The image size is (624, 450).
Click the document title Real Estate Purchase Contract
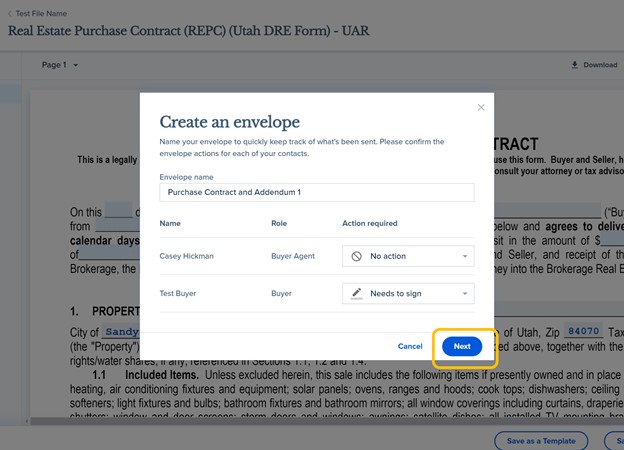(x=188, y=31)
